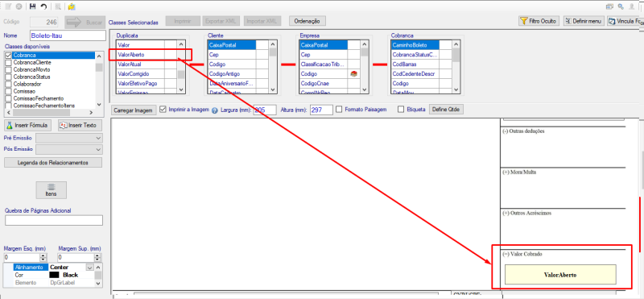The height and width of the screenshot is (299, 644).
Task: Click the Vincula button at top right
Action: tap(625, 21)
